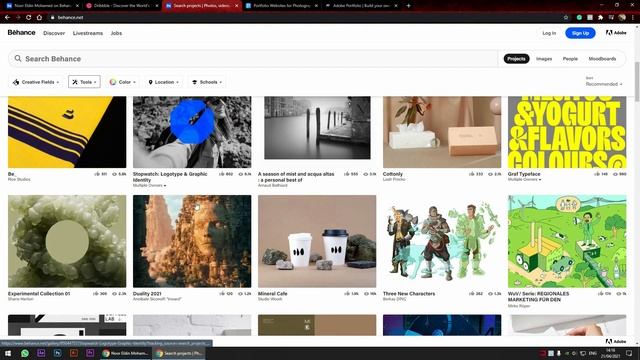Open Creative Fields filter dropdown
The image size is (640, 360).
pos(36,82)
